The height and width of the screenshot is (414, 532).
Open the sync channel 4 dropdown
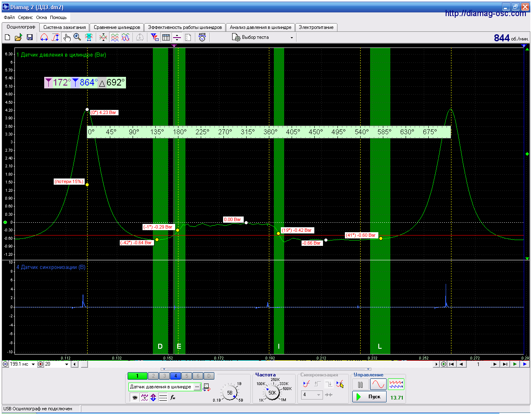tap(312, 395)
